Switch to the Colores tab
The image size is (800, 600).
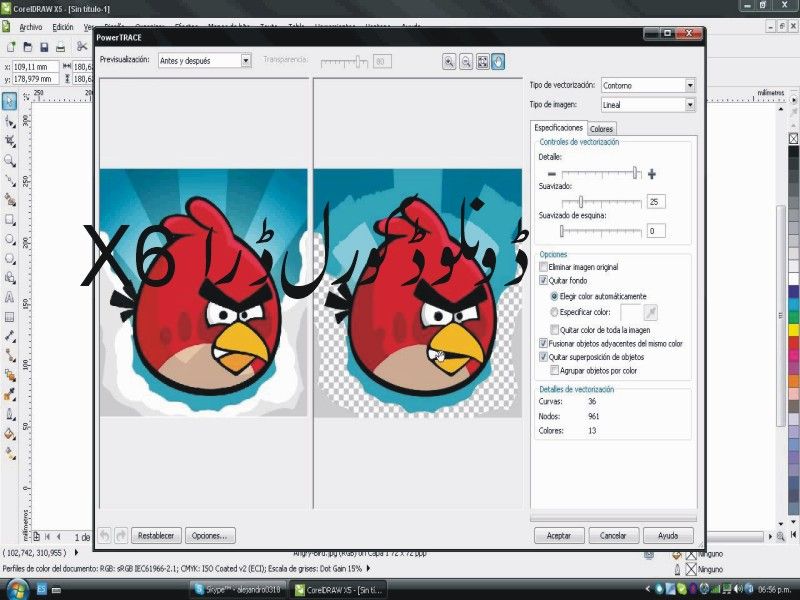click(601, 129)
